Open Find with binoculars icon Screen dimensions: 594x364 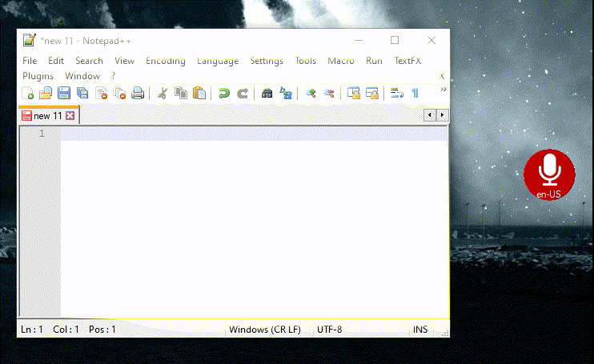click(267, 93)
